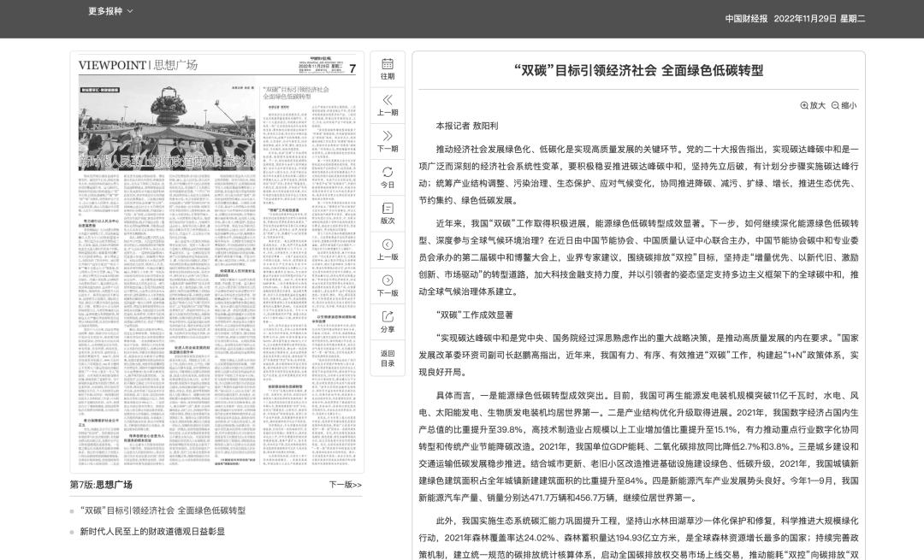Click the 第7版:思想广场 heading
Screen dimensions: 924x560
pos(101,485)
